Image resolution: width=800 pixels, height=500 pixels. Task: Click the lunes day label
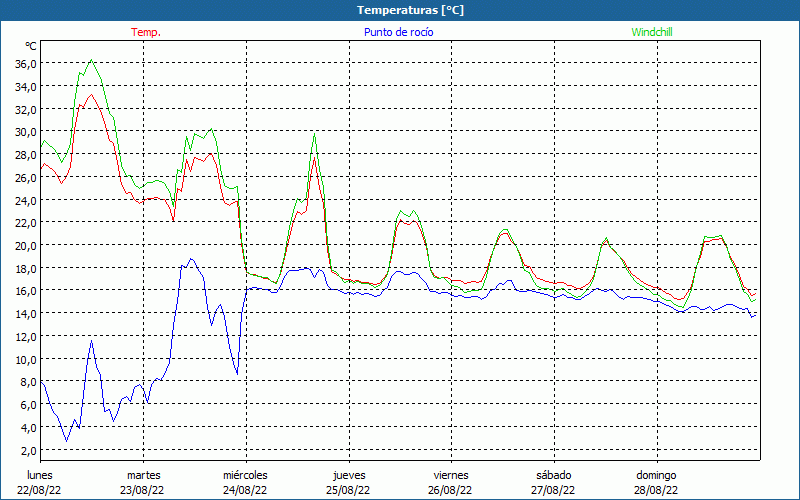(x=40, y=476)
